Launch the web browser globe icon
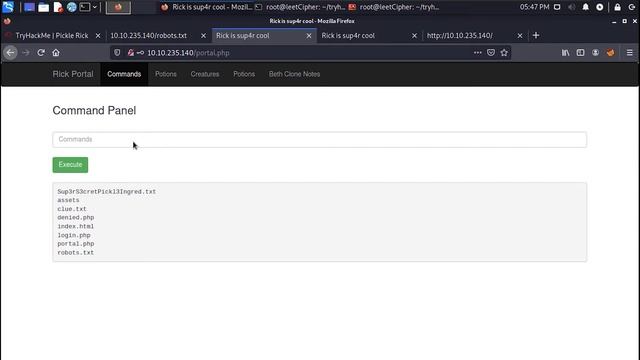 click(x=71, y=7)
